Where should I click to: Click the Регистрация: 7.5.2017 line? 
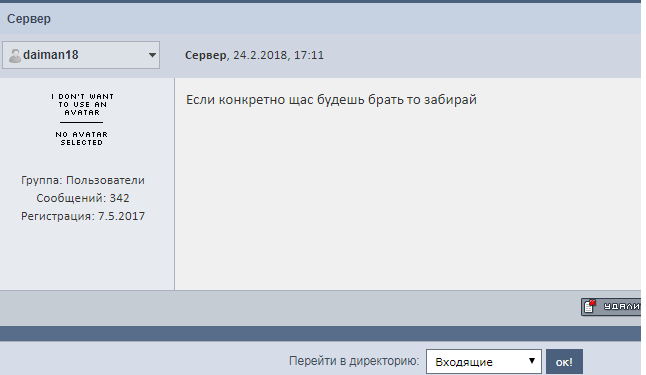tap(83, 216)
